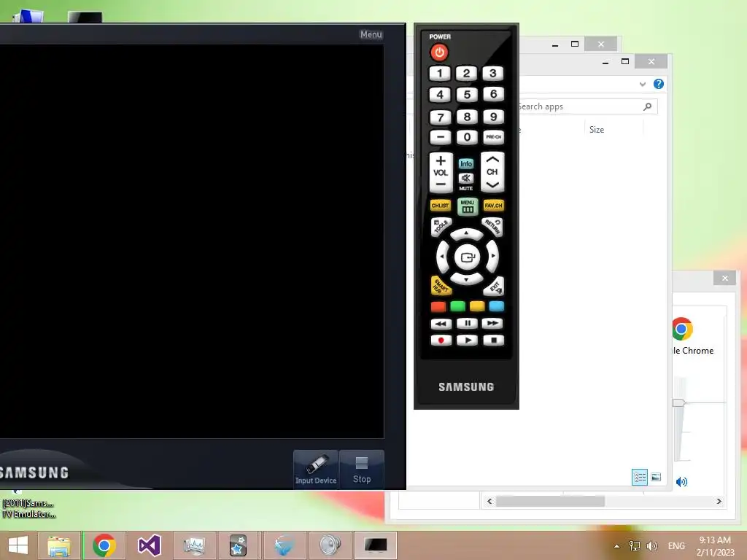This screenshot has height=560, width=747.
Task: Click the yellow color key on remote
Action: pyautogui.click(x=477, y=306)
